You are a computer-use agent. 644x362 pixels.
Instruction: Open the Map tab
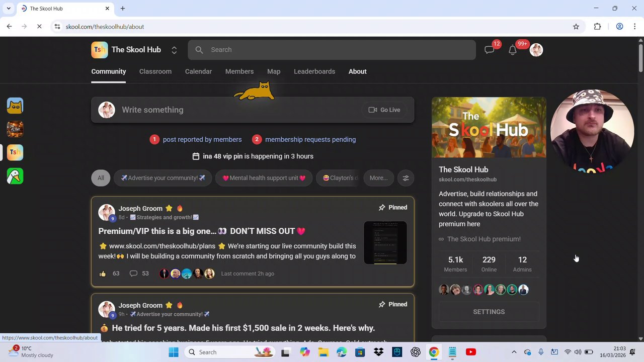[274, 71]
